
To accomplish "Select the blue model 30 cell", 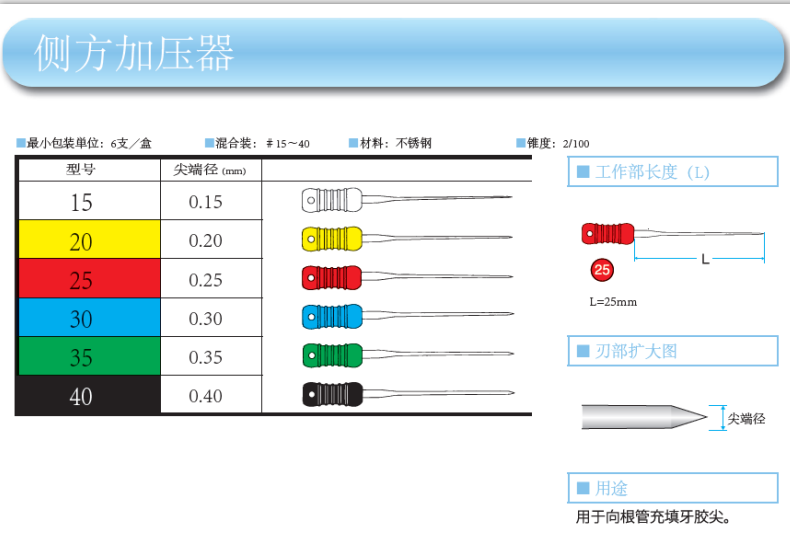I will [x=89, y=317].
